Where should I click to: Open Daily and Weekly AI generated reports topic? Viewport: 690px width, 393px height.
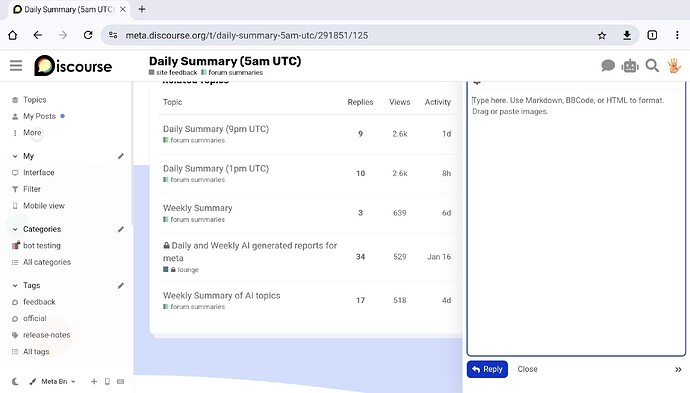[250, 252]
